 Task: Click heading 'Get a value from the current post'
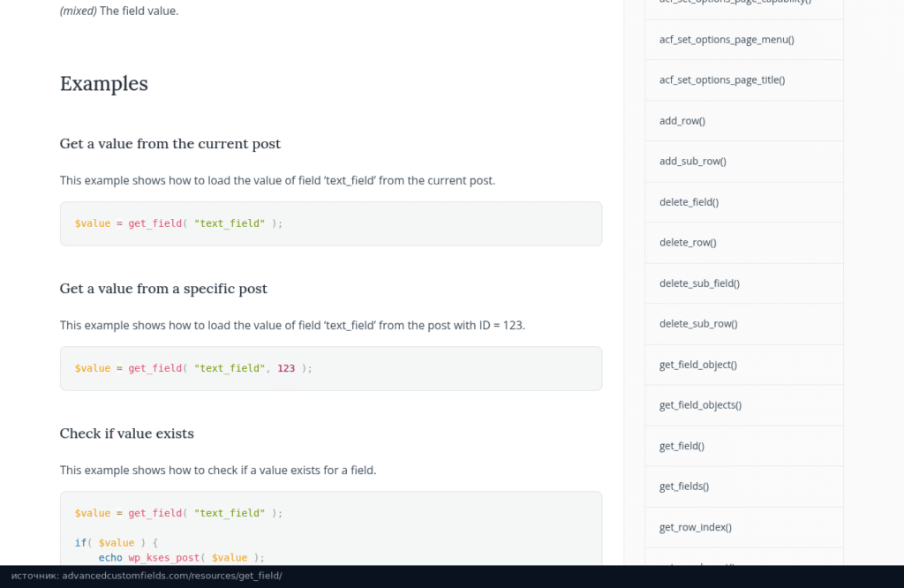click(x=170, y=144)
